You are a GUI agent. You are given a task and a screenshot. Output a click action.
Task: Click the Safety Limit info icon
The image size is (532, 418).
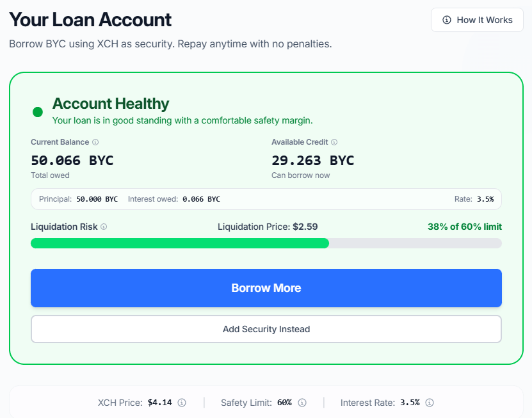coord(302,403)
